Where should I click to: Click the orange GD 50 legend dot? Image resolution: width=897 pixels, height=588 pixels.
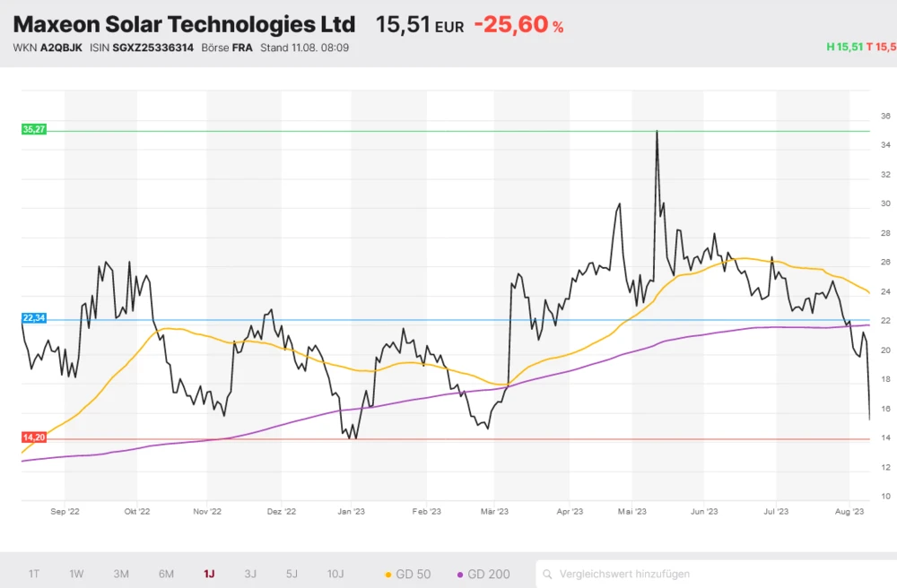388,574
